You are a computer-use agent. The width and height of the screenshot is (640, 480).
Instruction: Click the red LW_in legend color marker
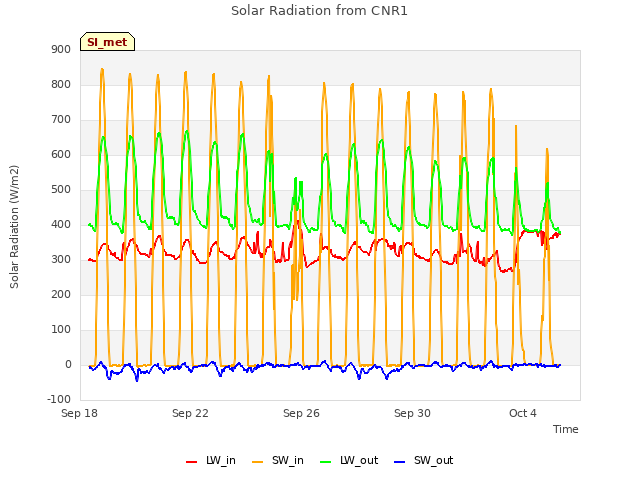191,462
